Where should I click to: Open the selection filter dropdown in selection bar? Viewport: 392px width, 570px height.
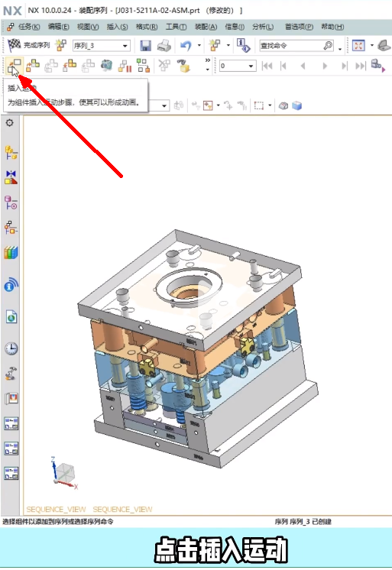pos(164,105)
